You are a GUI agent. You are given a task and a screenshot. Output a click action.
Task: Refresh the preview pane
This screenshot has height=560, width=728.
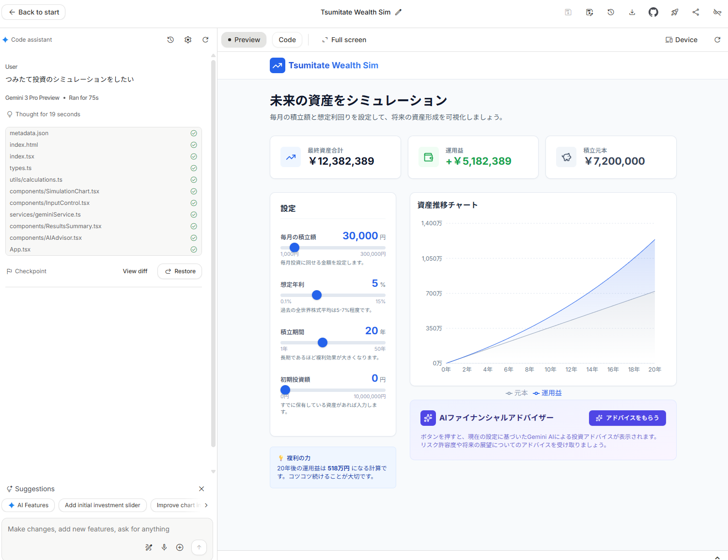click(717, 40)
